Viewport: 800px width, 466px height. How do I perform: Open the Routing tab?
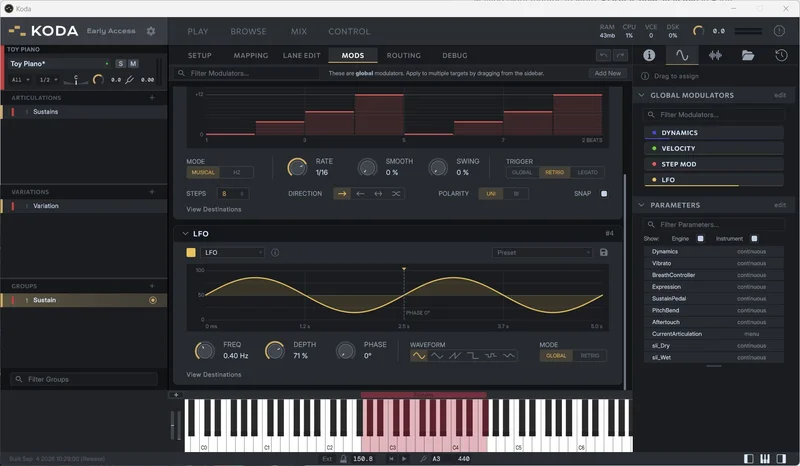404,56
